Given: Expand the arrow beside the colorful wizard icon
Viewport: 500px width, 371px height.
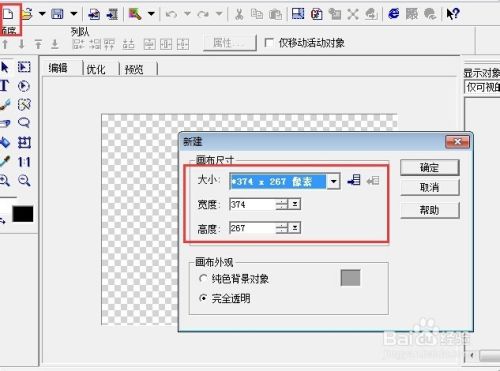Looking at the screenshot, I should click(x=151, y=14).
